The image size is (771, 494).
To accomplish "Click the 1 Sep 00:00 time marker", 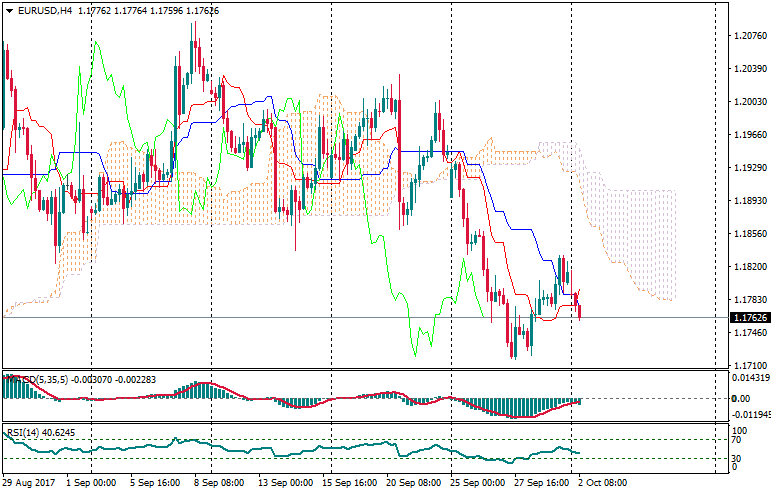I will [92, 482].
